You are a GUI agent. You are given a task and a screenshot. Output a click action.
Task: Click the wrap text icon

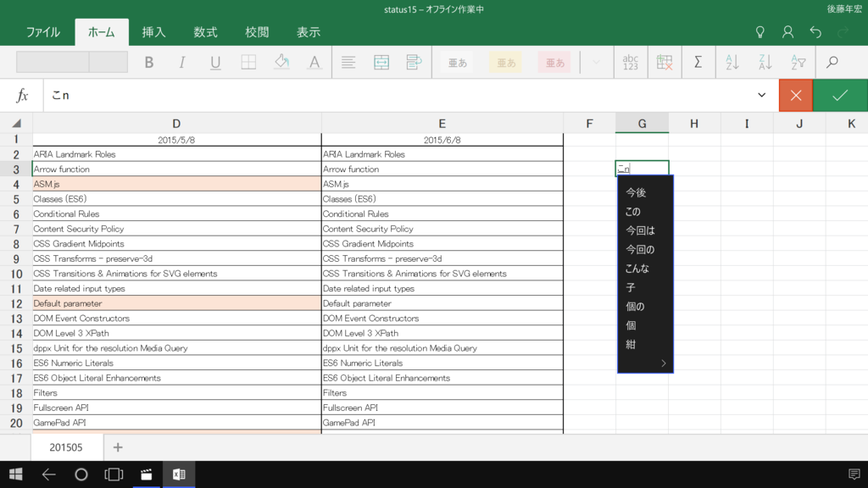click(414, 62)
